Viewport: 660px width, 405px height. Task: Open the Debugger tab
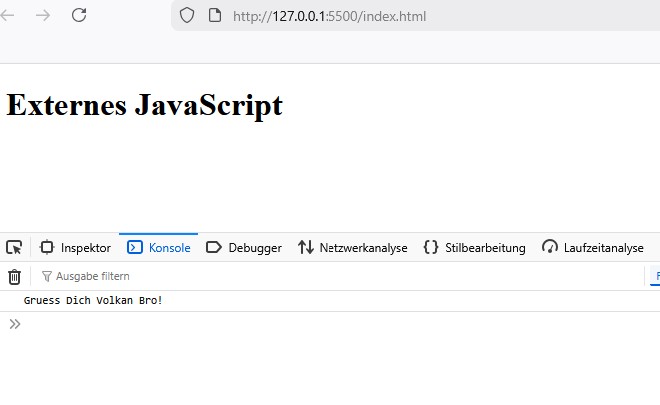(244, 247)
